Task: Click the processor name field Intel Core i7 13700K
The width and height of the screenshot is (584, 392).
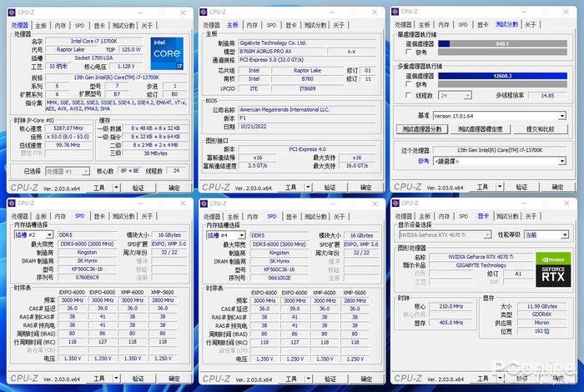Action: (x=93, y=41)
